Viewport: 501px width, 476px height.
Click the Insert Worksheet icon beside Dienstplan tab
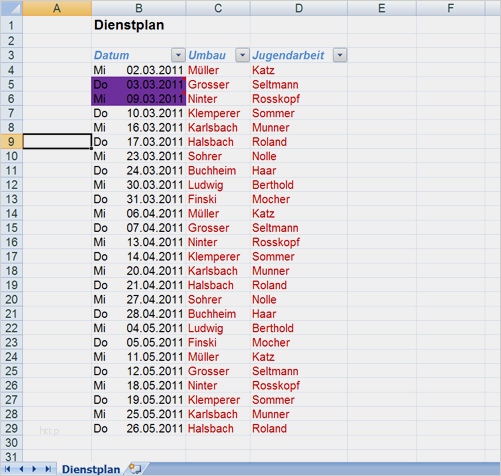click(x=135, y=469)
